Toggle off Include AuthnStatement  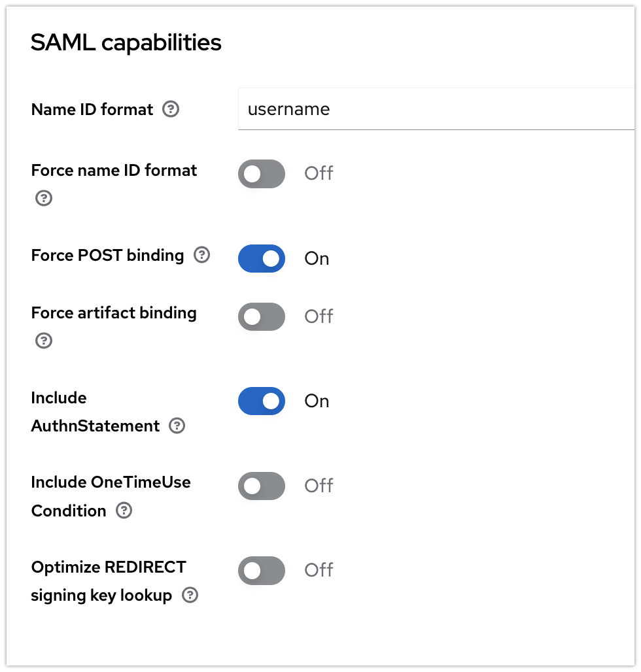[x=262, y=401]
